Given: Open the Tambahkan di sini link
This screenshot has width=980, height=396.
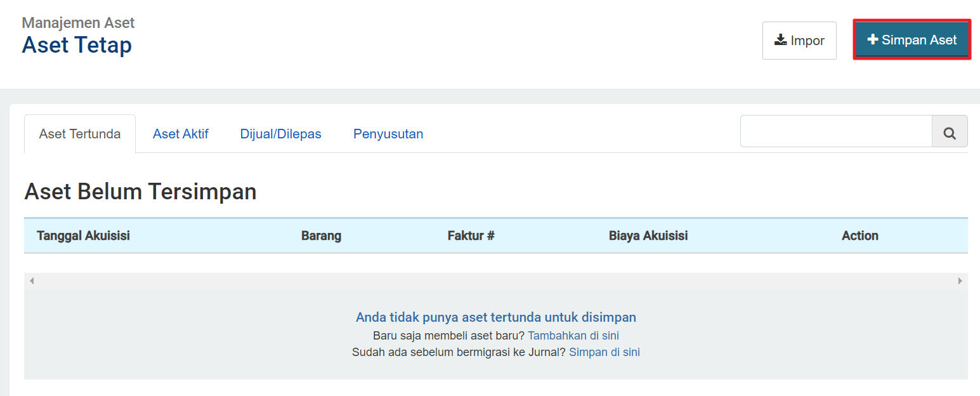Looking at the screenshot, I should [573, 335].
